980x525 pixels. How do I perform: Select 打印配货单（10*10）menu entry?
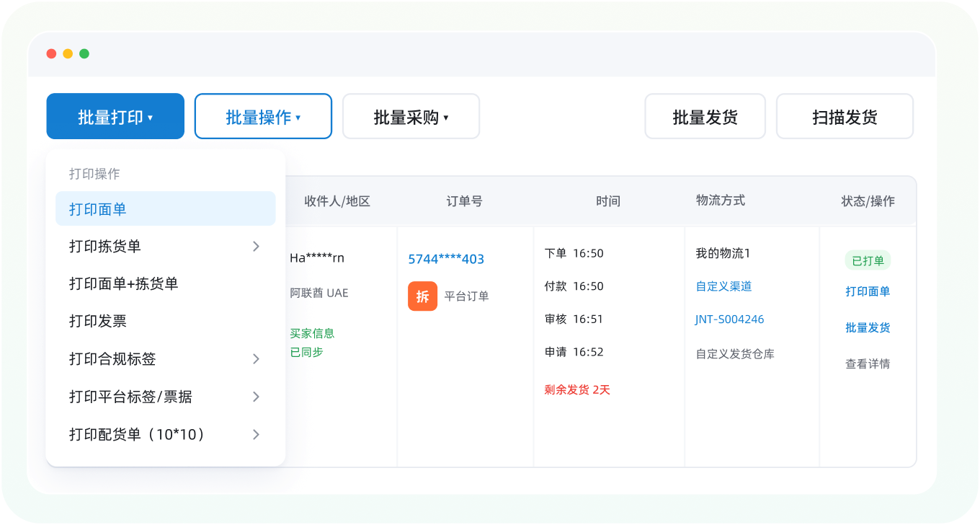166,434
